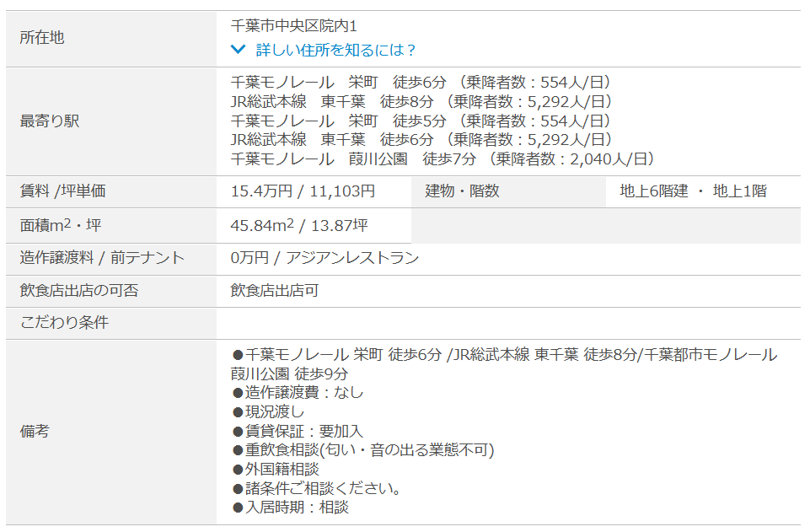The height and width of the screenshot is (532, 810).
Task: Click the 賃料 /坪単価 label cell
Action: click(63, 191)
